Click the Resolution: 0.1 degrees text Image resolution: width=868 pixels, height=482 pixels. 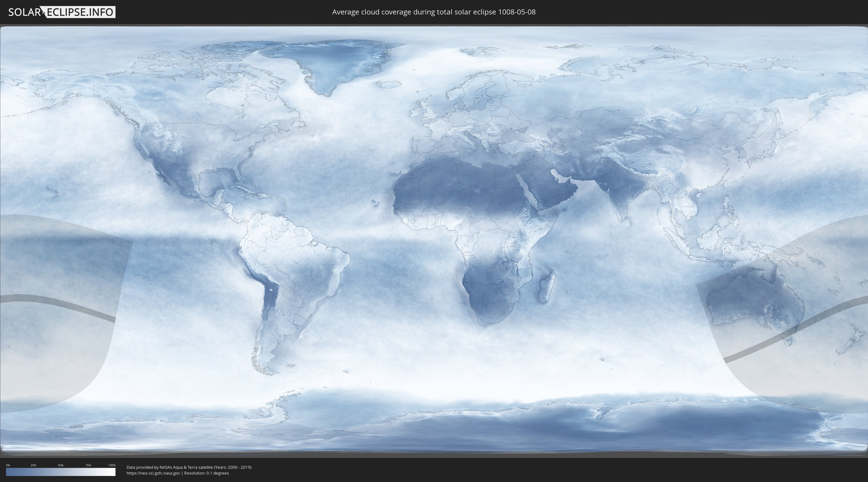tap(206, 473)
